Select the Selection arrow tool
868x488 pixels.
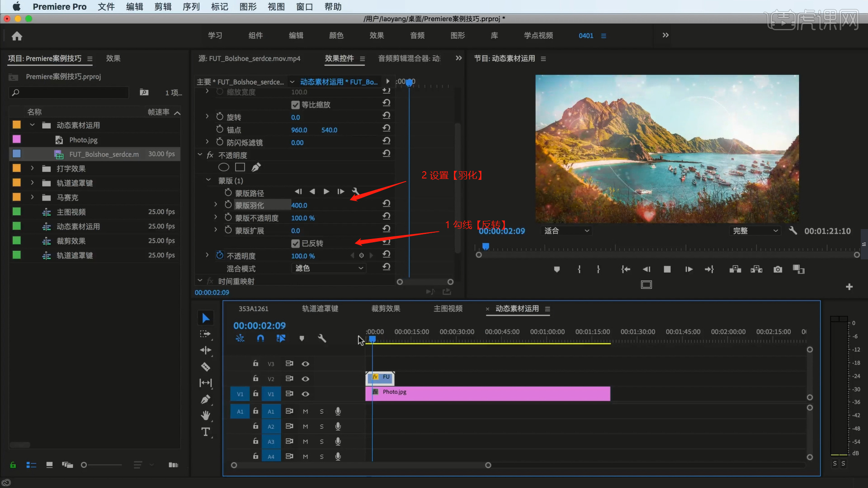[206, 318]
